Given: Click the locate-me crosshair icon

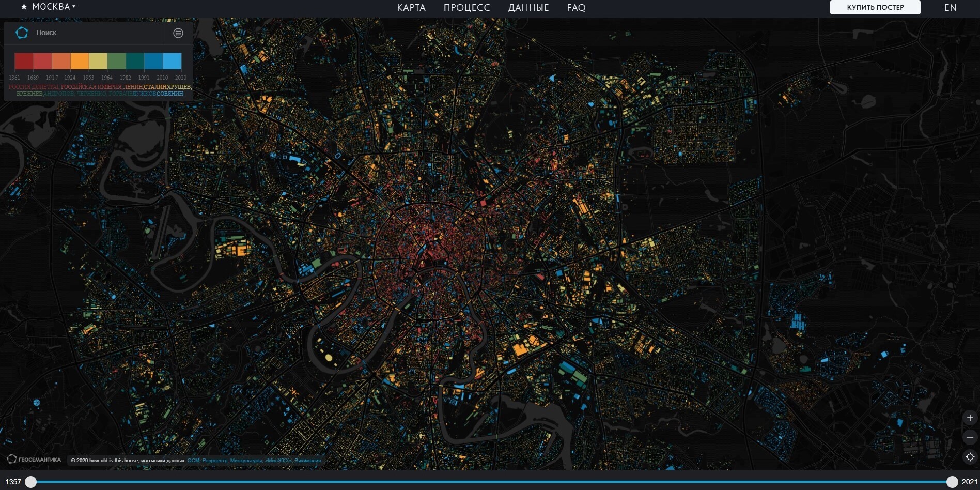Looking at the screenshot, I should pyautogui.click(x=970, y=457).
